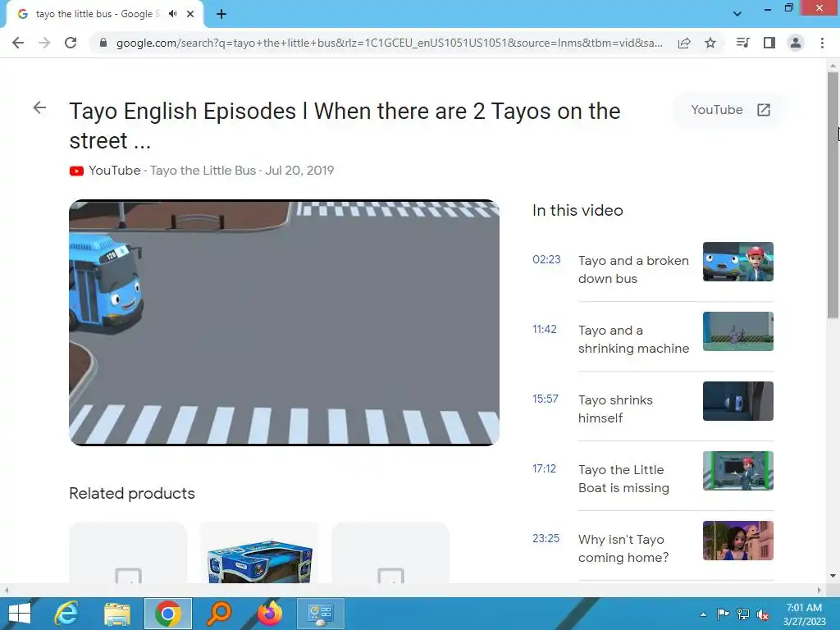Open the shrinking machine chapter thumbnail
840x630 pixels.
737,331
